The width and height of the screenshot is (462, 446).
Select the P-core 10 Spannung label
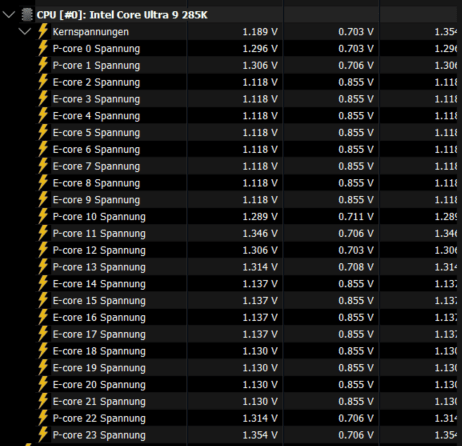point(99,217)
